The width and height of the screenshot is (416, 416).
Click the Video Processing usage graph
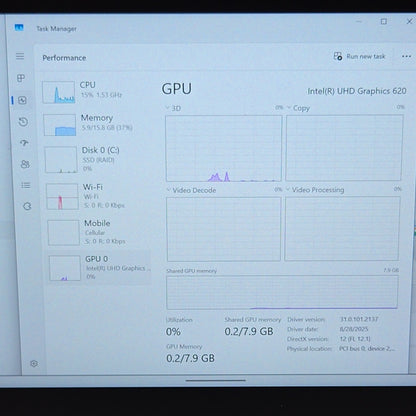click(342, 228)
